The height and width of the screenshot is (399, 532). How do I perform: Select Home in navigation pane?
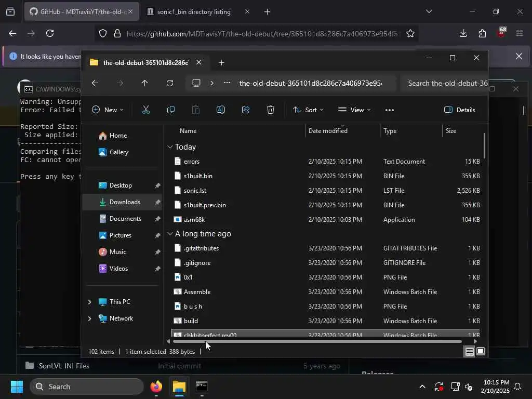pyautogui.click(x=122, y=136)
